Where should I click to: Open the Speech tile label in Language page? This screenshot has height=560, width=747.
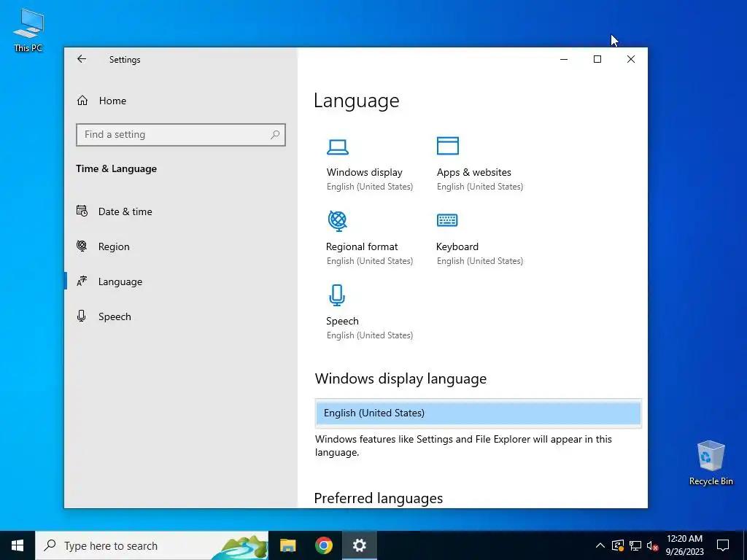(x=342, y=321)
